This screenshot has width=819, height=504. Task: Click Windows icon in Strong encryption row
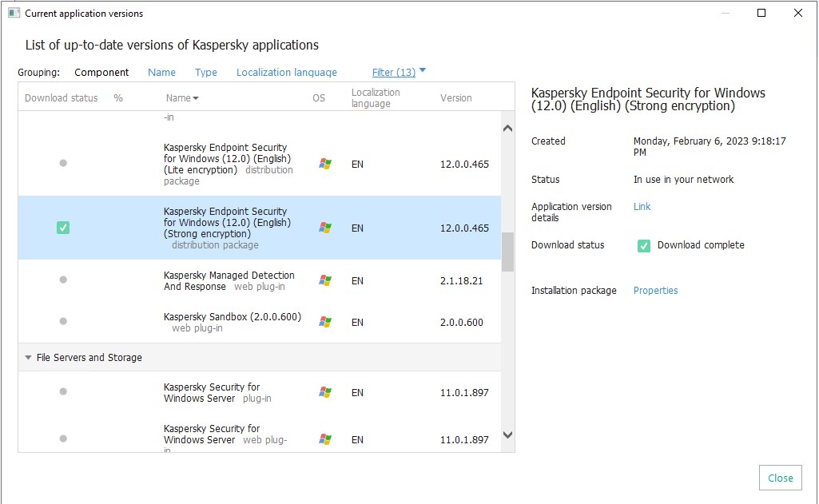click(325, 228)
